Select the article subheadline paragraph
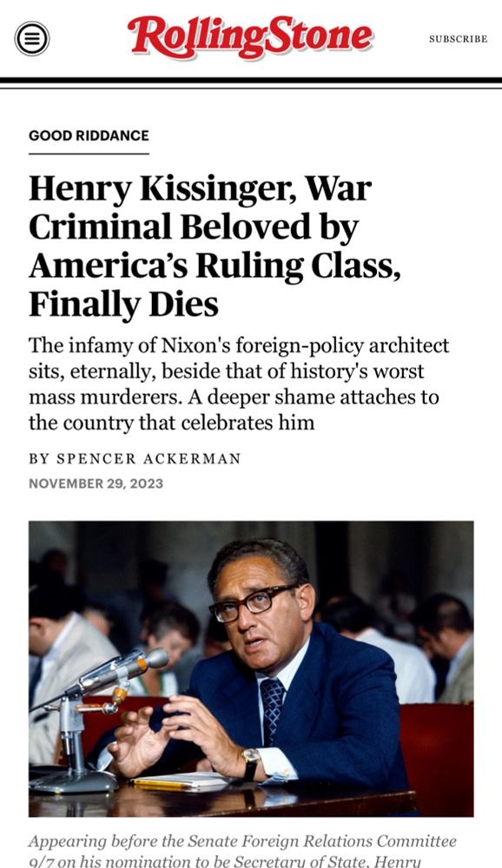 click(239, 383)
